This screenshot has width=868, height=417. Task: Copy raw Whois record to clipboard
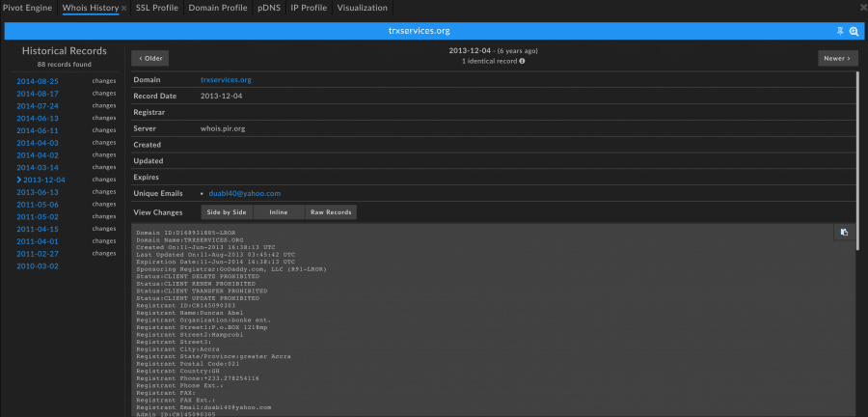click(844, 233)
